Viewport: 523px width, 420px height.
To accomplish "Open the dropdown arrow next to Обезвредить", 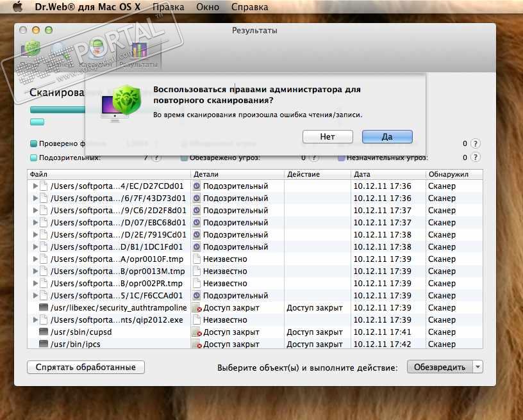I will point(477,367).
